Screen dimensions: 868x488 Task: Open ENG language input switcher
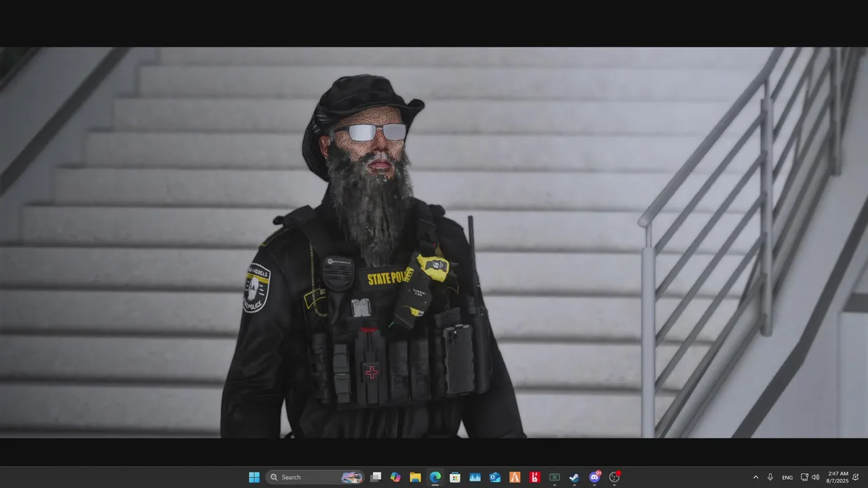(x=787, y=477)
